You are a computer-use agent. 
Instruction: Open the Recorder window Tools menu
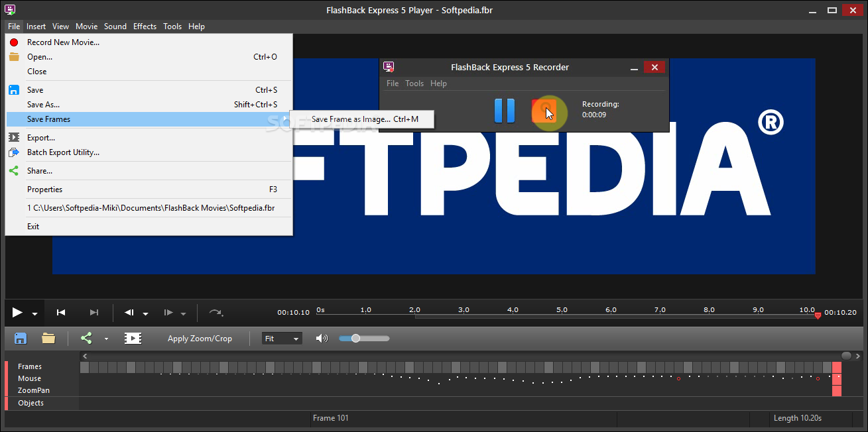[x=414, y=83]
